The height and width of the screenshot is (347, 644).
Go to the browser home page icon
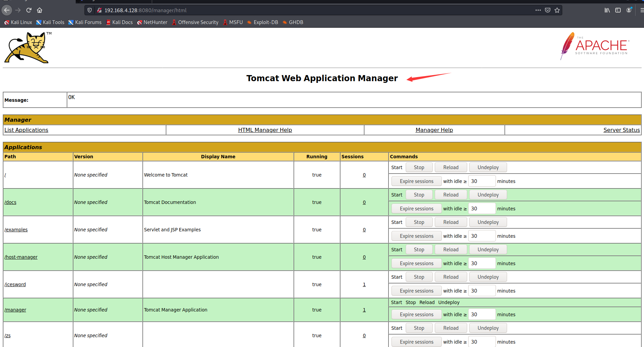(x=40, y=10)
